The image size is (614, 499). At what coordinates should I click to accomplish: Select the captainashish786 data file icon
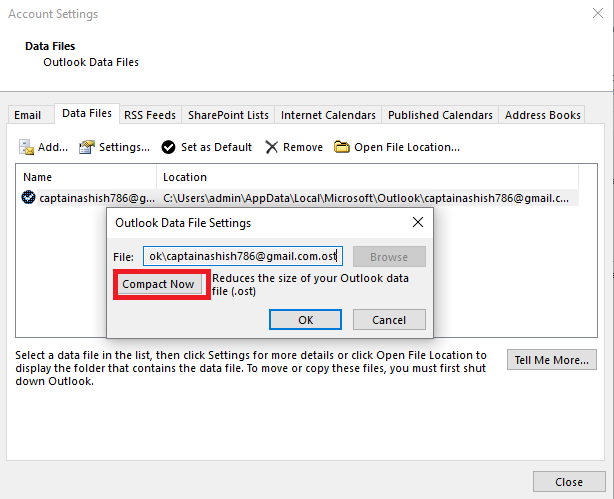point(28,197)
